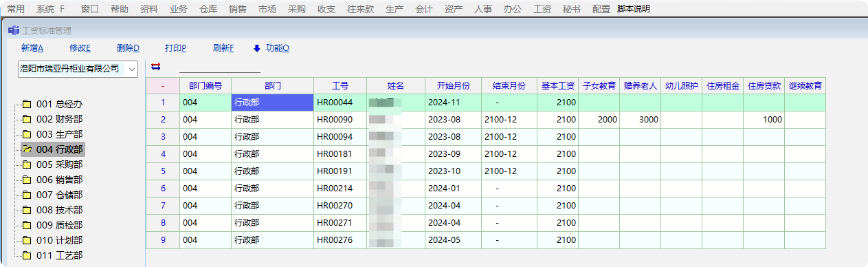Click the folder icon for 009 质检部
The image size is (868, 267).
[27, 225]
